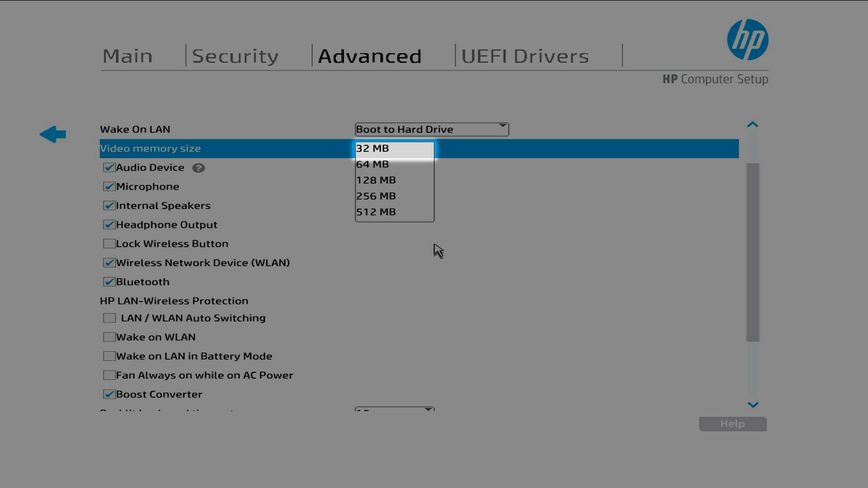The width and height of the screenshot is (868, 488).
Task: Enable Wake on WLAN
Action: point(109,337)
